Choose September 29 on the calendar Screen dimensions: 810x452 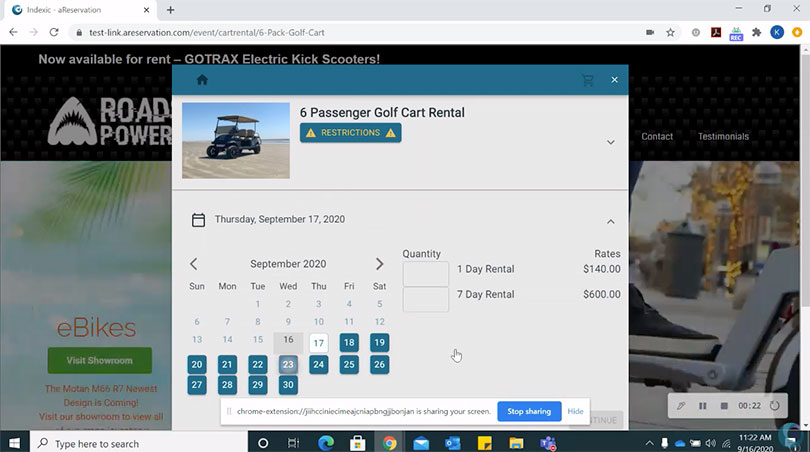(x=258, y=385)
